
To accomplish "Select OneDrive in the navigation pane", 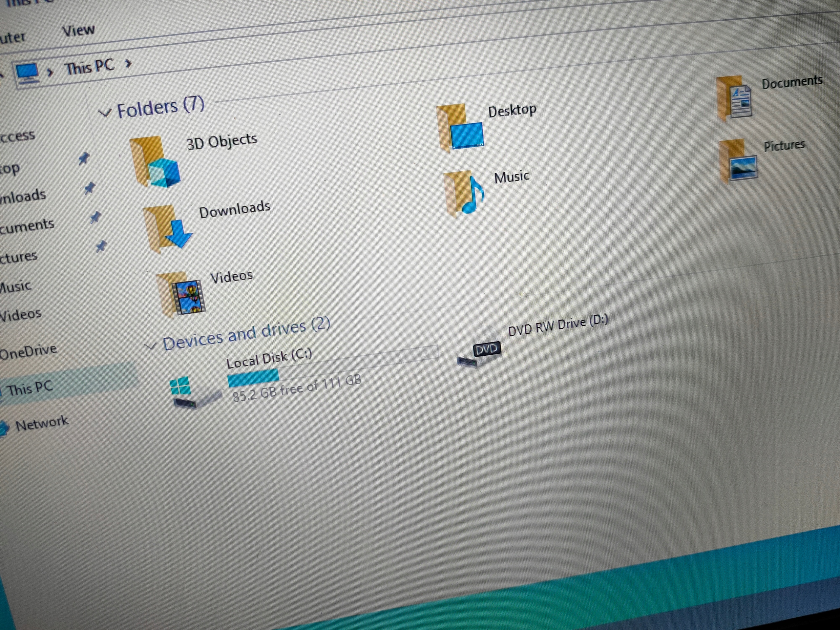I will coord(29,351).
